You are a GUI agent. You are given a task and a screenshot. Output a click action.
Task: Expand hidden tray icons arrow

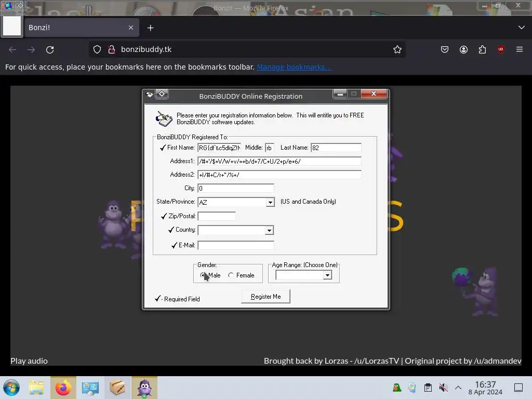458,388
